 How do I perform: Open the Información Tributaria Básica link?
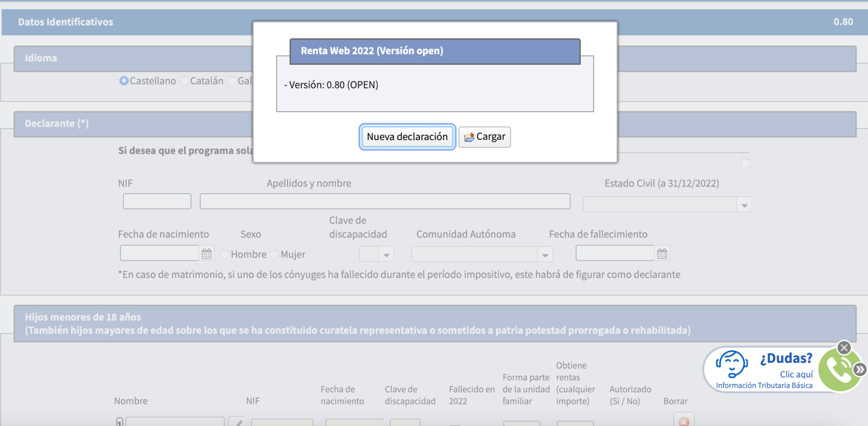pos(764,385)
